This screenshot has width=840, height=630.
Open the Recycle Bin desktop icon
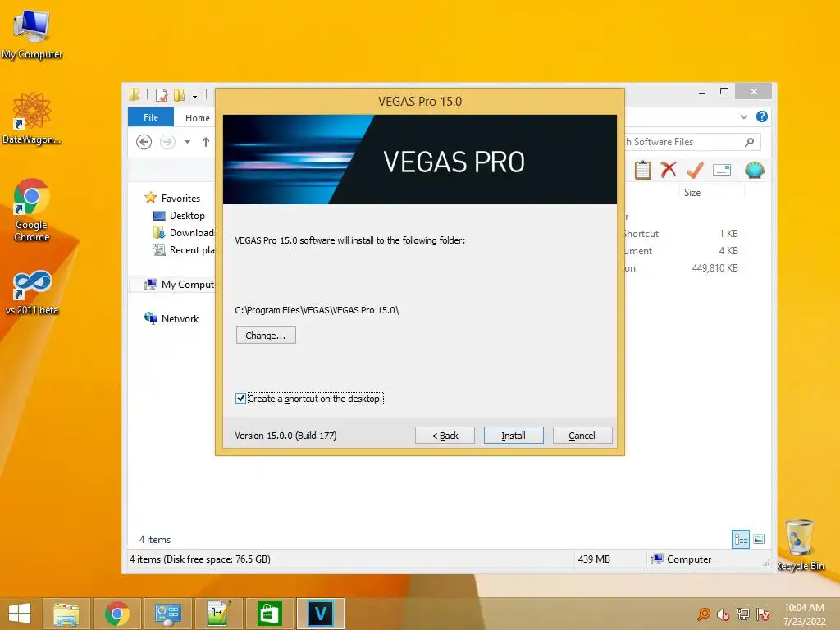[800, 546]
